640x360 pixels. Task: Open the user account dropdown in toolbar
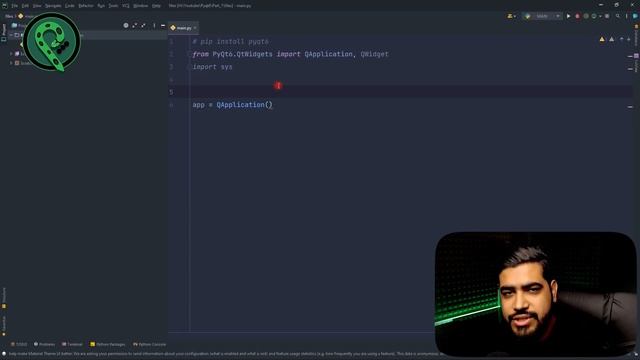511,16
